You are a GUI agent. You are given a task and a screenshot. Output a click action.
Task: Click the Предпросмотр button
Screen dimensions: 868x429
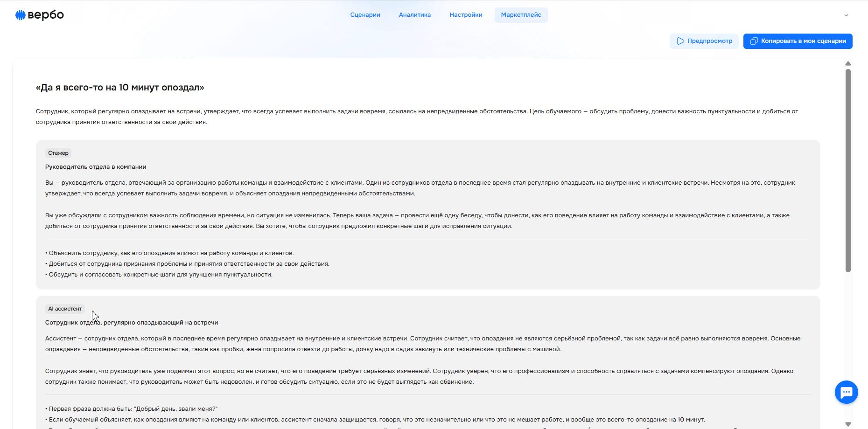click(x=704, y=41)
